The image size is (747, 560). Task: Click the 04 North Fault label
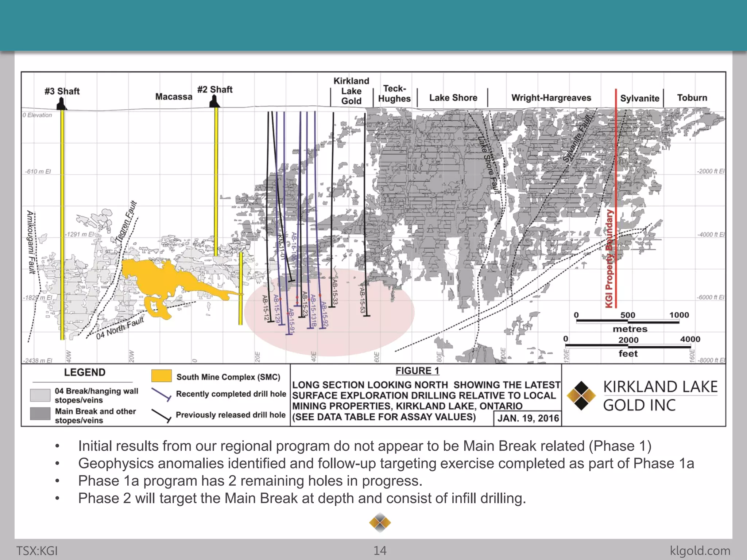click(x=120, y=328)
